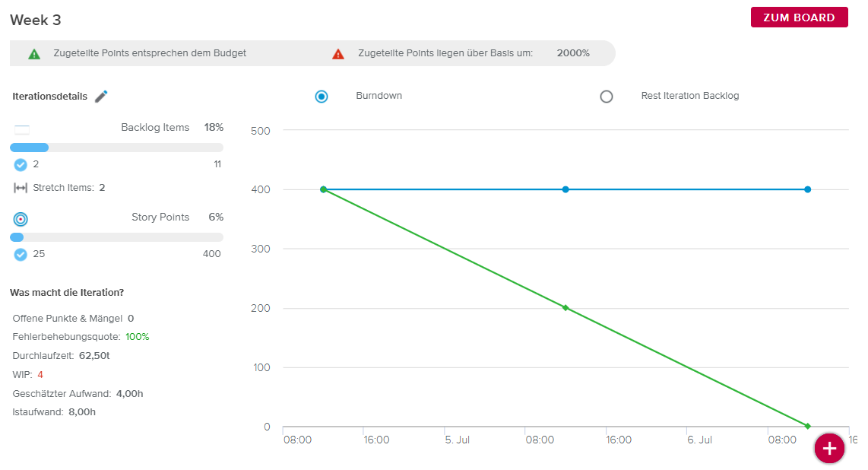868x470 pixels.
Task: Click the green burndown point at 200
Action: click(565, 308)
